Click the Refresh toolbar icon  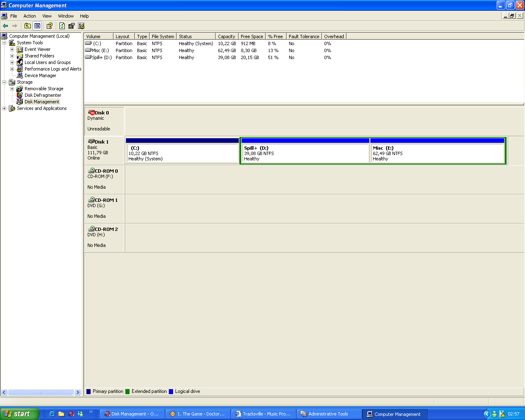coord(62,26)
